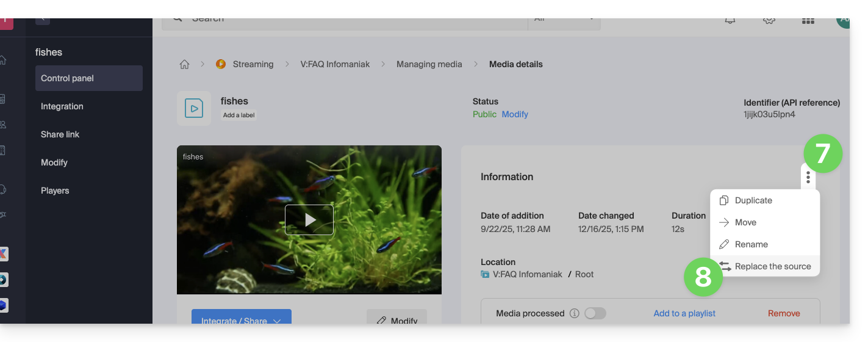
Task: Click Modify link next to Public status
Action: [515, 114]
